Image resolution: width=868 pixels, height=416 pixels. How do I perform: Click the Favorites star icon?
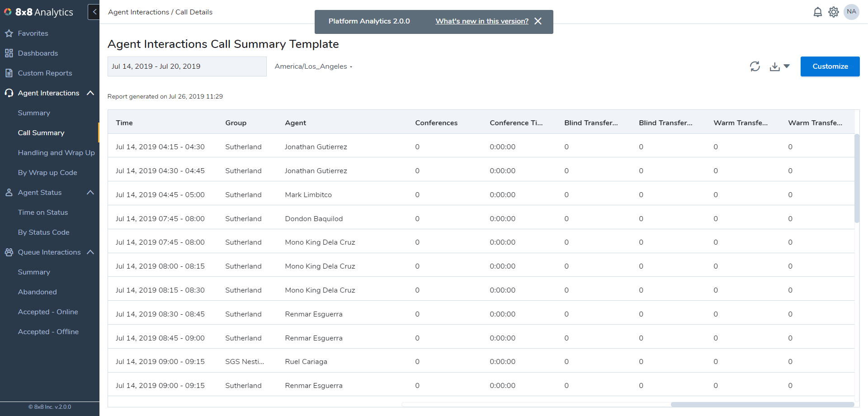(9, 33)
